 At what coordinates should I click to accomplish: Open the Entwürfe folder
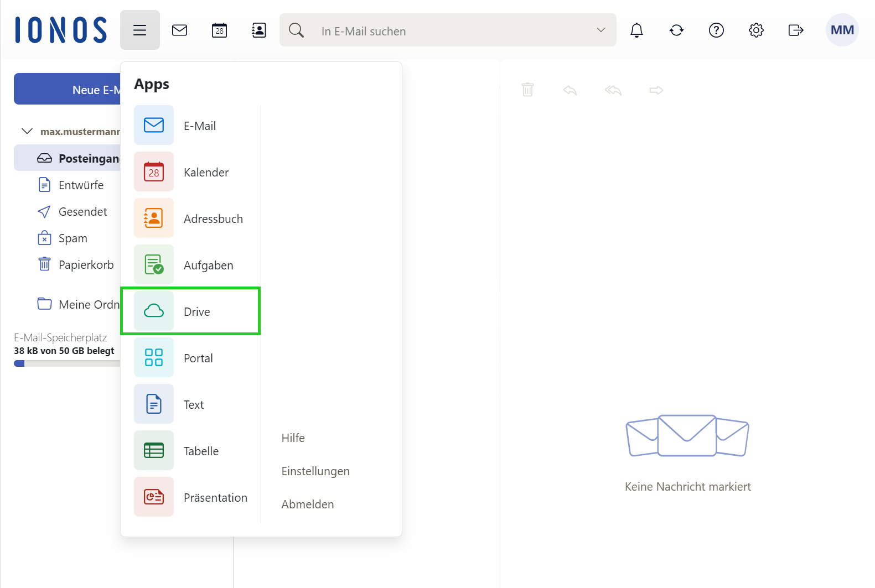coord(70,185)
